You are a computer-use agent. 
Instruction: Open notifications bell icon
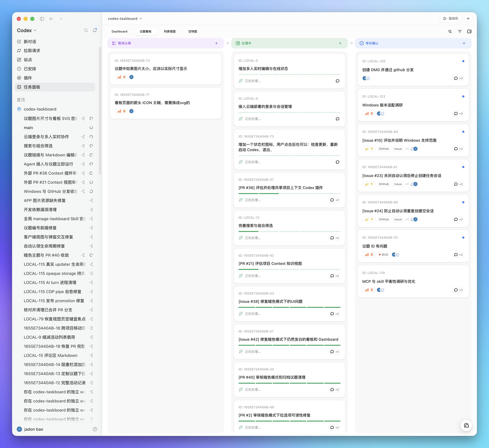pyautogui.click(x=95, y=30)
